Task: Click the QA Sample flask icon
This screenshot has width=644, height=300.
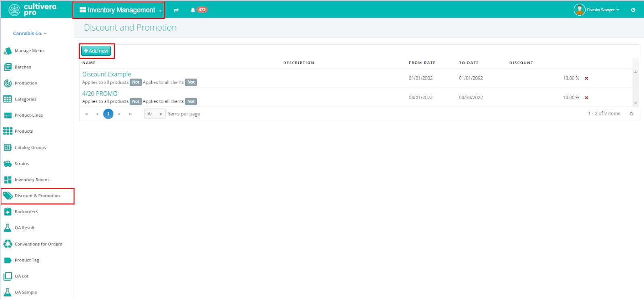Action: coord(8,292)
